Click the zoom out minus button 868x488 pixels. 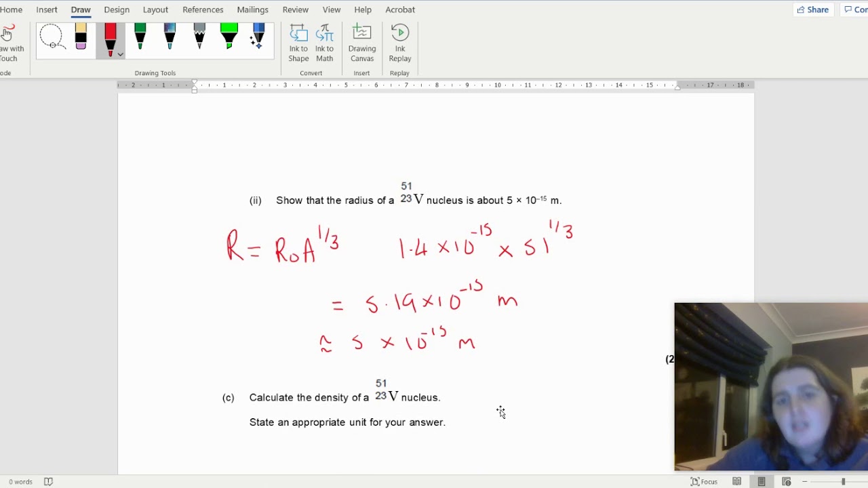click(x=805, y=482)
